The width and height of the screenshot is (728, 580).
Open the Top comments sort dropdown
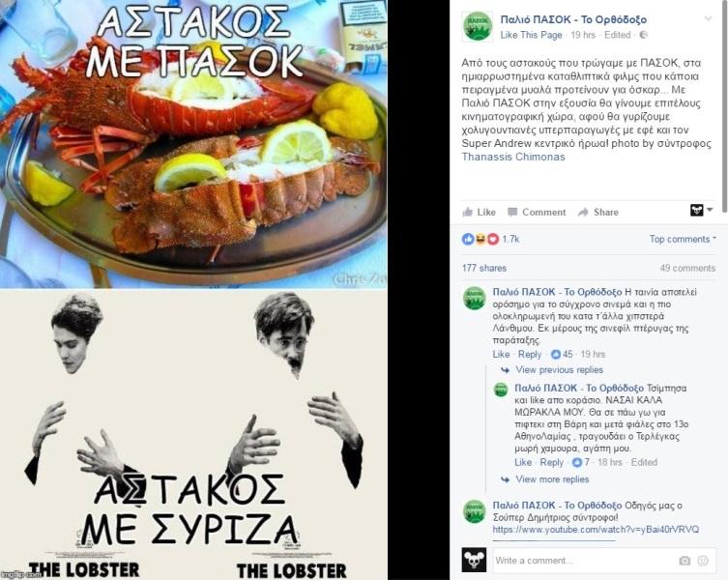pyautogui.click(x=683, y=239)
